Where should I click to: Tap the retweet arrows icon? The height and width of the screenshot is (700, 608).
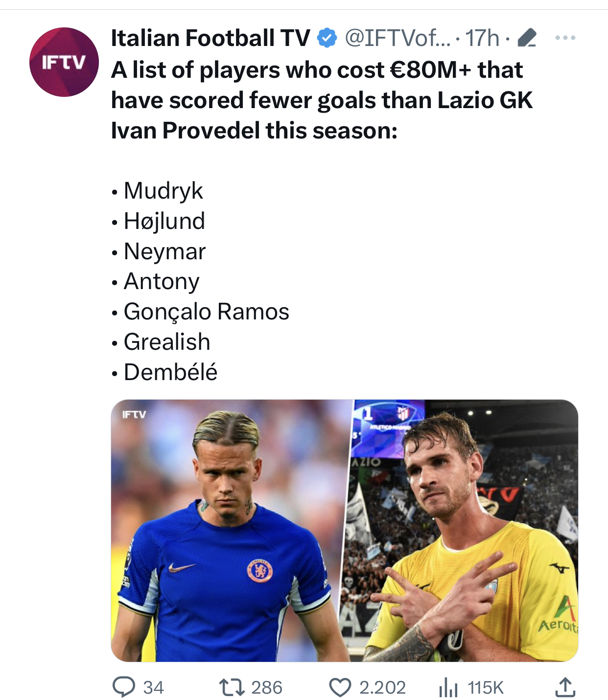coord(232,687)
